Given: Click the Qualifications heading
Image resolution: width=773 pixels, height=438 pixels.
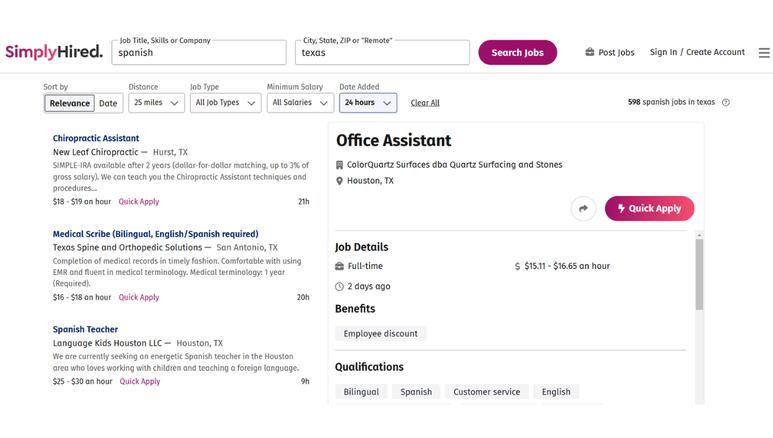Looking at the screenshot, I should click(x=369, y=367).
